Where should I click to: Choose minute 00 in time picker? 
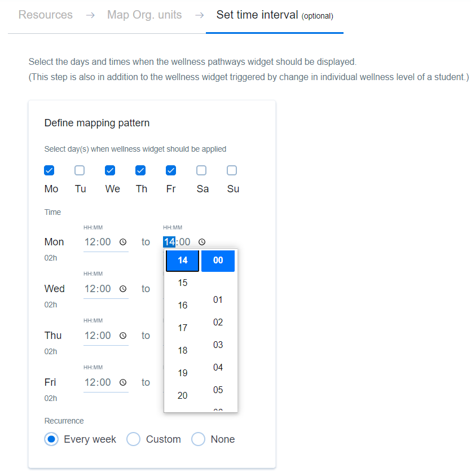click(x=218, y=261)
